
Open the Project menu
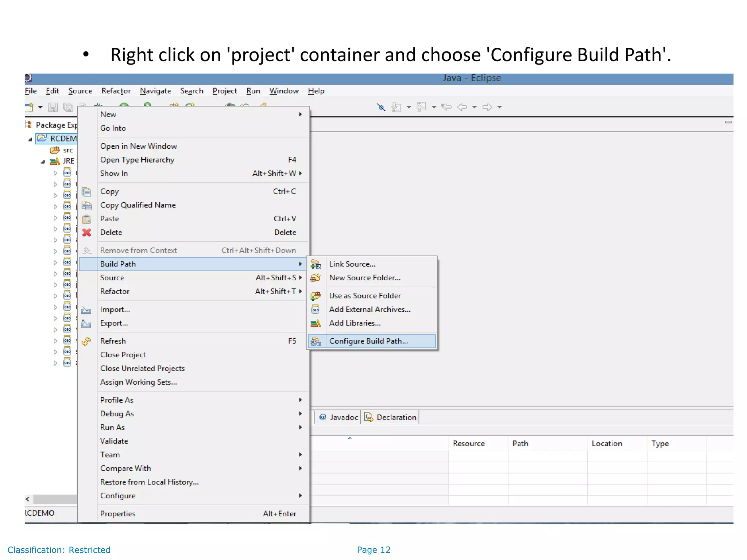[x=225, y=91]
